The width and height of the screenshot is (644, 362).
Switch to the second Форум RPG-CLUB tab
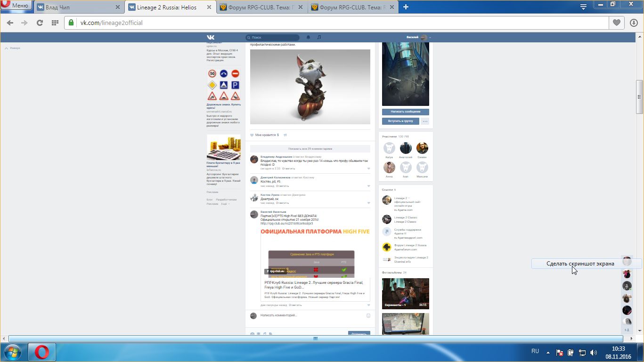pyautogui.click(x=353, y=7)
